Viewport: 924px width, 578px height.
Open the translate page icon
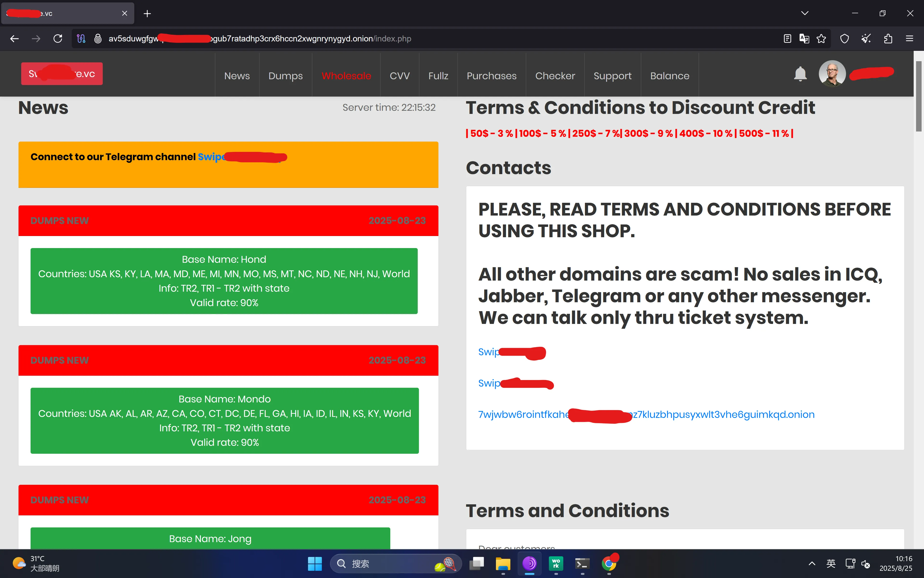[x=804, y=39]
